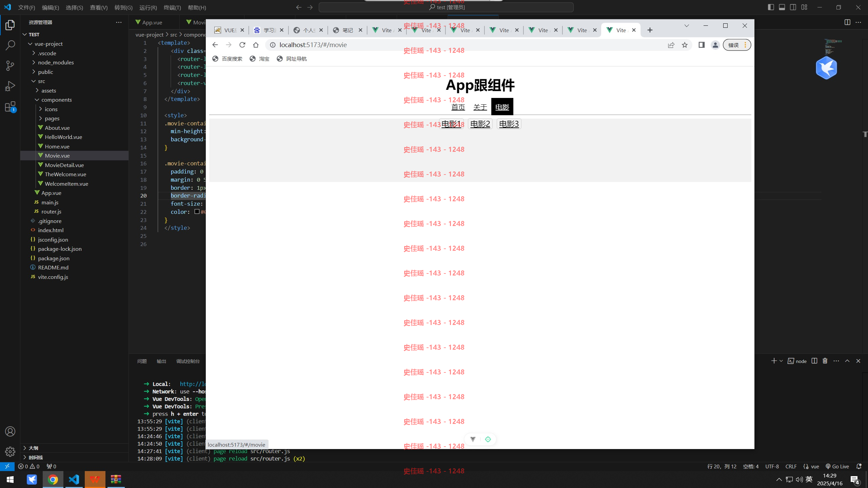Open the Extensions view
Viewport: 868px width, 488px height.
10,107
